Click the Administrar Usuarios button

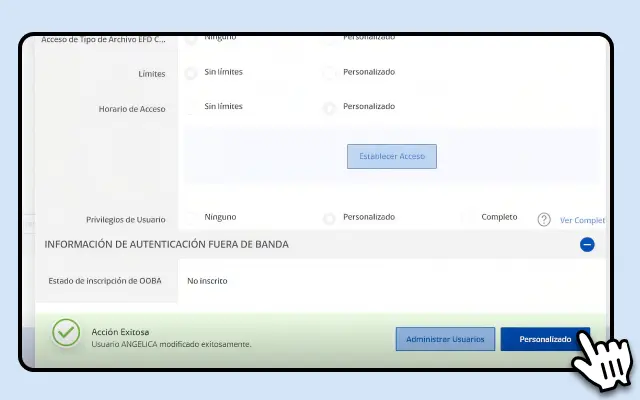[445, 339]
